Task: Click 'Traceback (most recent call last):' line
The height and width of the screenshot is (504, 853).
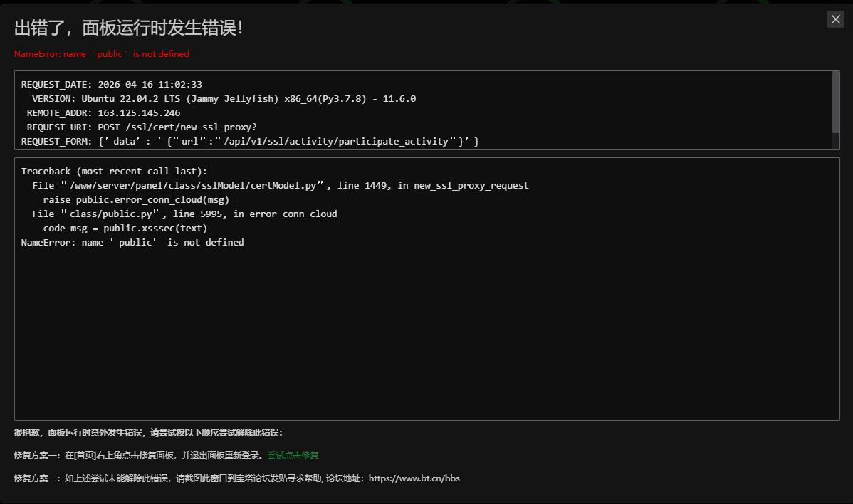Action: point(114,172)
